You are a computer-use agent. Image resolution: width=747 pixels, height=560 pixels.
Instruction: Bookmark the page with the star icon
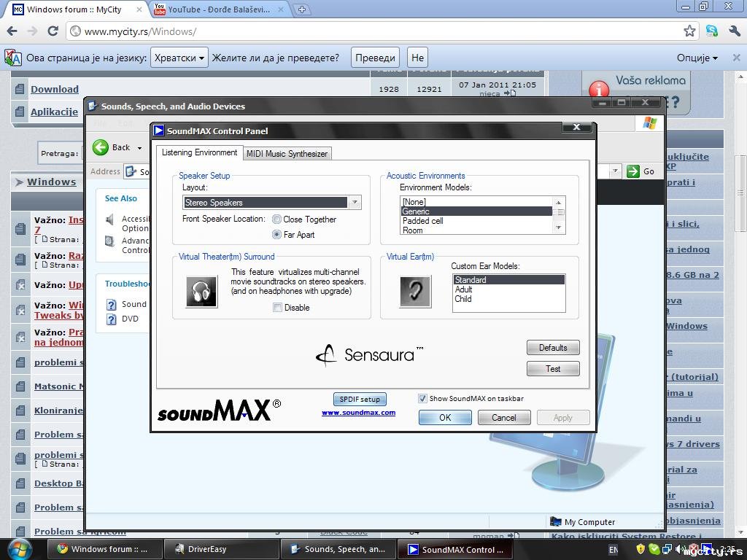point(689,31)
